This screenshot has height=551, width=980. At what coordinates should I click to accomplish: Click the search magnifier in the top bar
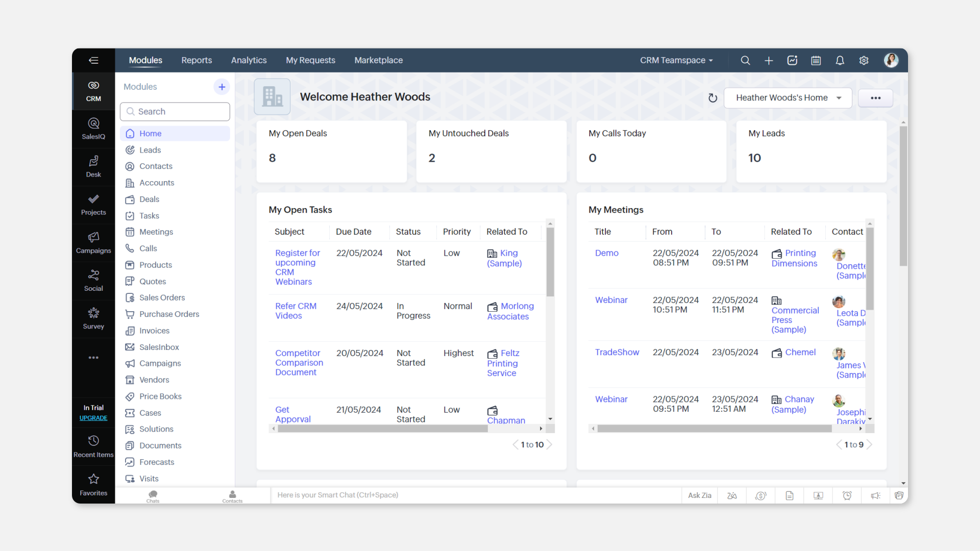[745, 60]
